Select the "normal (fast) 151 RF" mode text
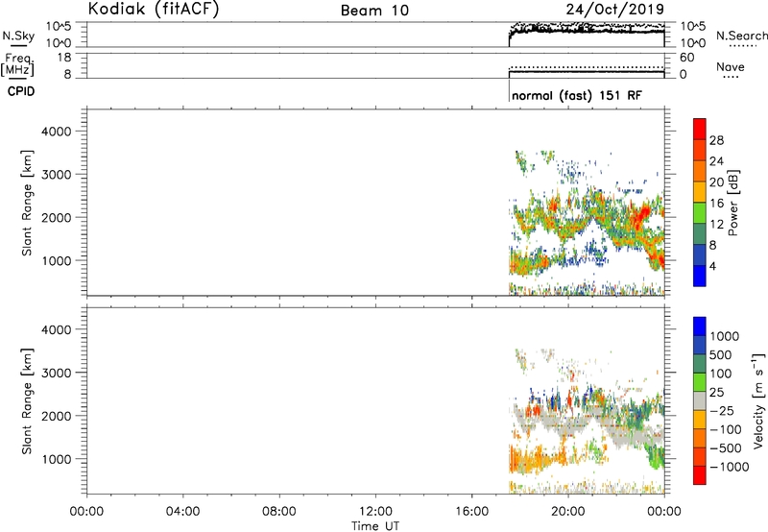This screenshot has width=768, height=532. pos(577,95)
